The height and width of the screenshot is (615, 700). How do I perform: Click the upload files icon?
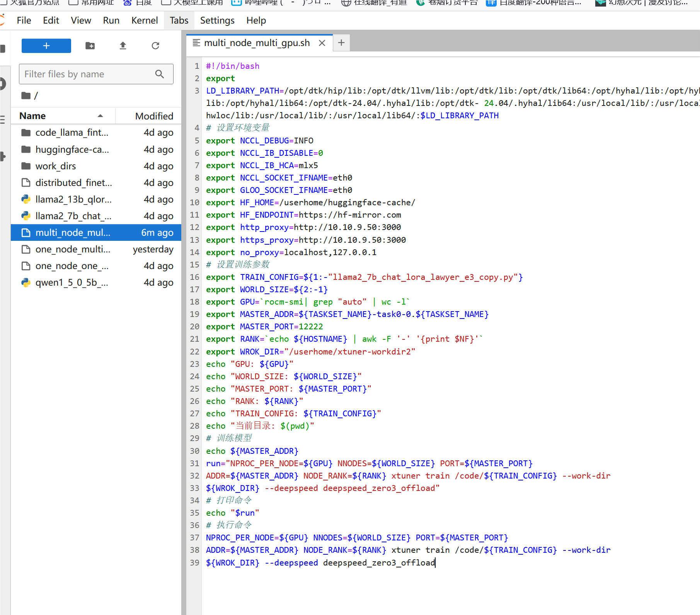tap(123, 46)
